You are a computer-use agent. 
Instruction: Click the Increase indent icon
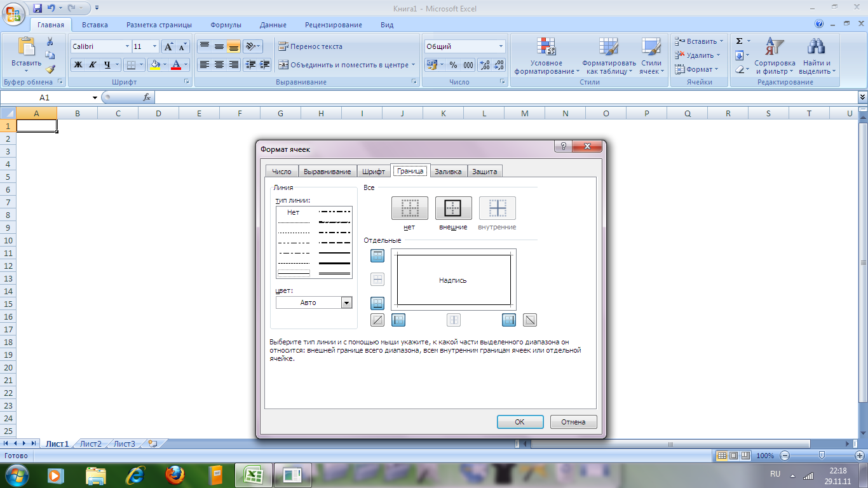point(265,65)
